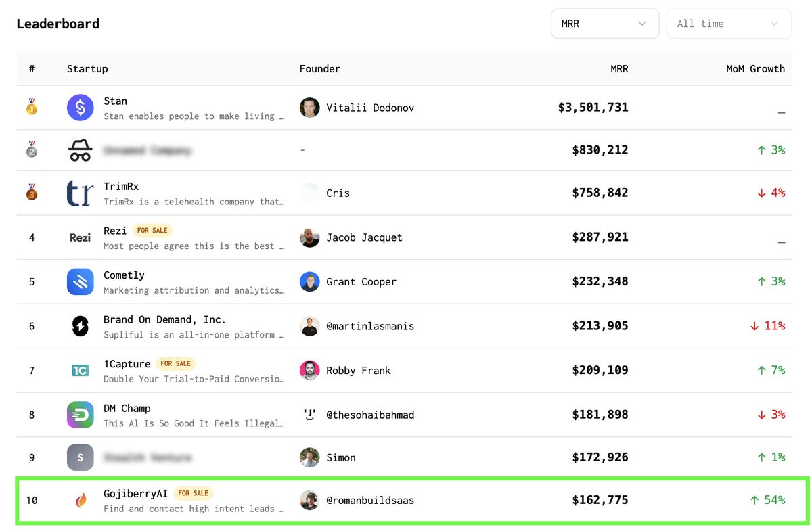
Task: Click @romanbuildsaas avatar
Action: (x=310, y=501)
